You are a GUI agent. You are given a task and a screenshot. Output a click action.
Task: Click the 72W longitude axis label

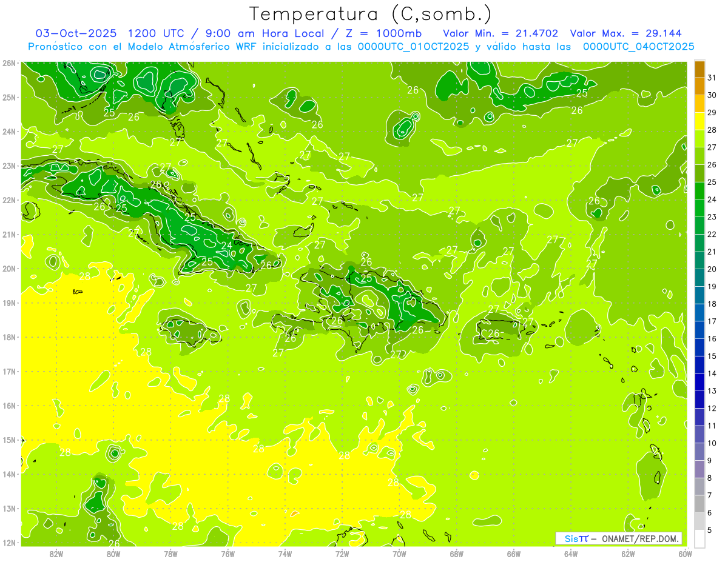pyautogui.click(x=342, y=554)
